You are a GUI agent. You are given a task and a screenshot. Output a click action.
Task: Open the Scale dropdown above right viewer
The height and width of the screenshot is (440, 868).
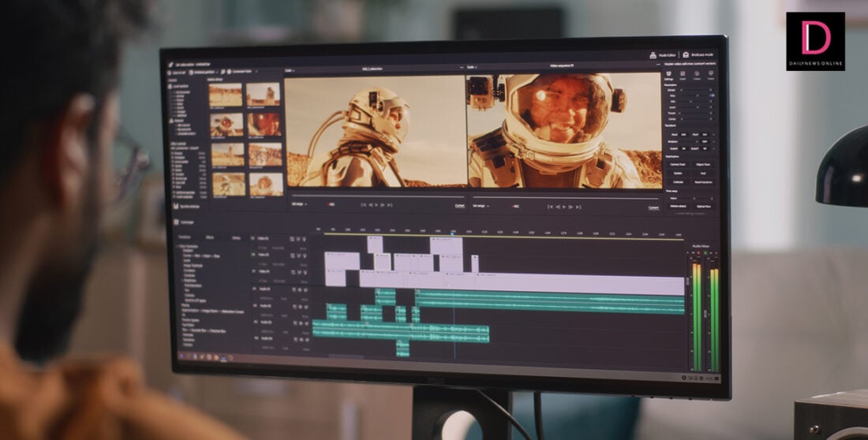click(472, 67)
